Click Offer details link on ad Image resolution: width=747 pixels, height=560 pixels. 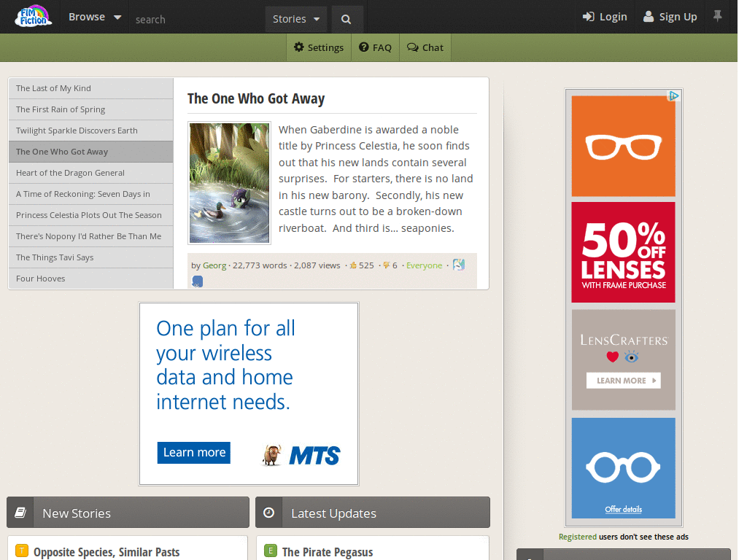point(623,509)
